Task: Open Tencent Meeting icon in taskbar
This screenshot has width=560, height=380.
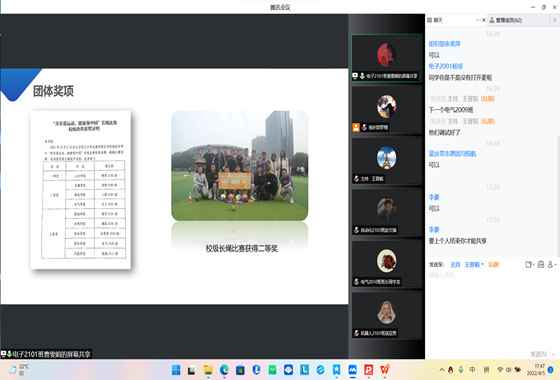Action: 352,370
